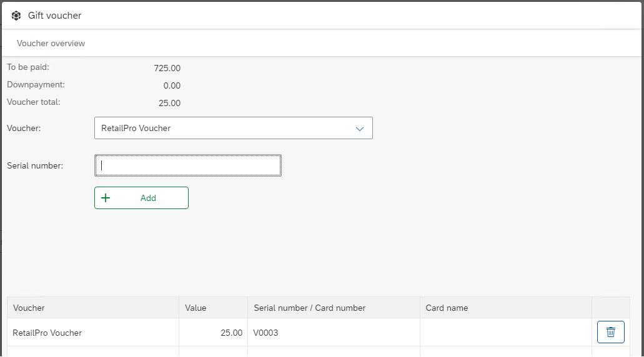
Task: Switch to the Voucher overview tab
Action: coord(51,44)
